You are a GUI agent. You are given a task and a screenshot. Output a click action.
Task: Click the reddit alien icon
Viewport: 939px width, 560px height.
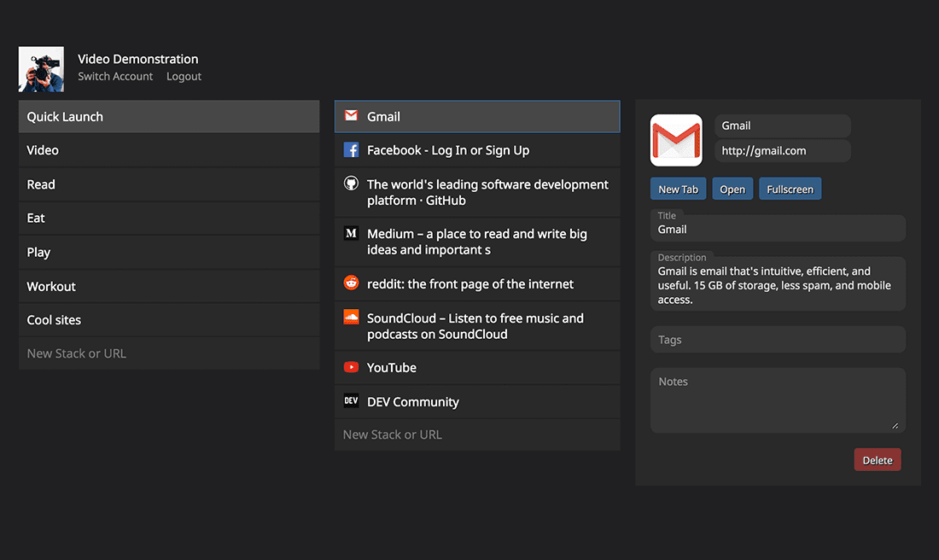(x=351, y=283)
